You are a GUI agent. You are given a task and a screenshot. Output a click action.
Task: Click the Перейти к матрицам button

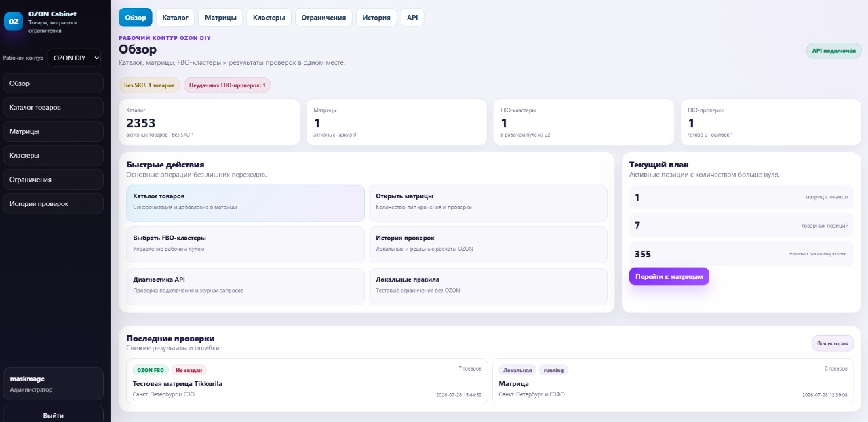(x=669, y=276)
